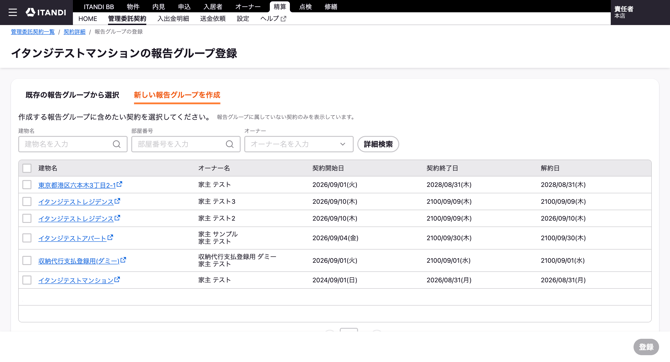The height and width of the screenshot is (362, 670).
Task: Click start date 2024/09/01(日)
Action: click(x=335, y=280)
